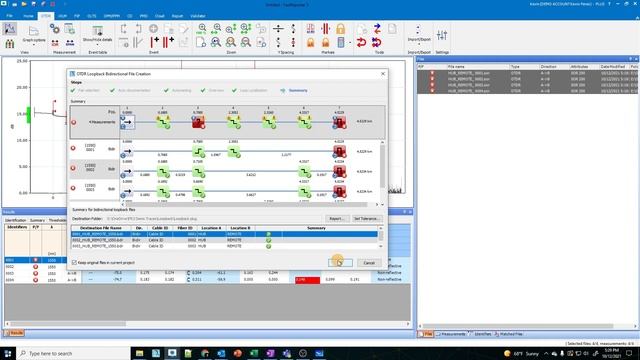The image size is (640, 360).
Task: Click the red and blue double loop tool icon
Action: [x=376, y=42]
